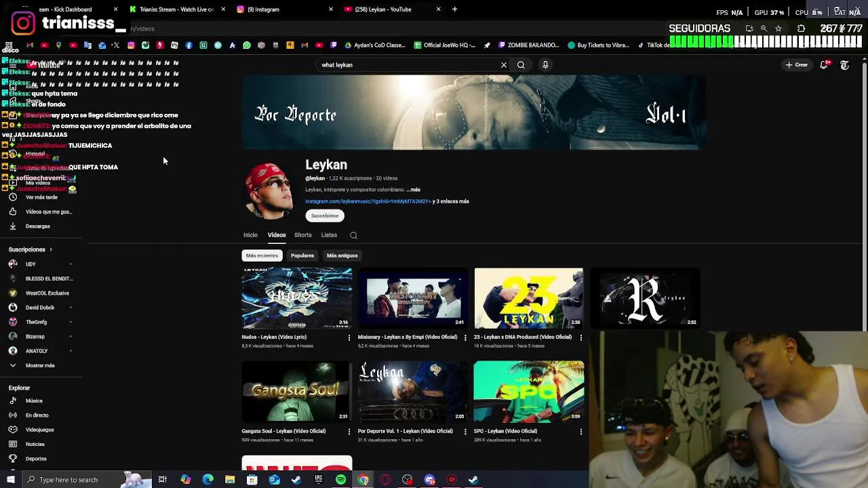868x488 pixels.
Task: Switch to the Listas channel tab
Action: click(x=329, y=235)
